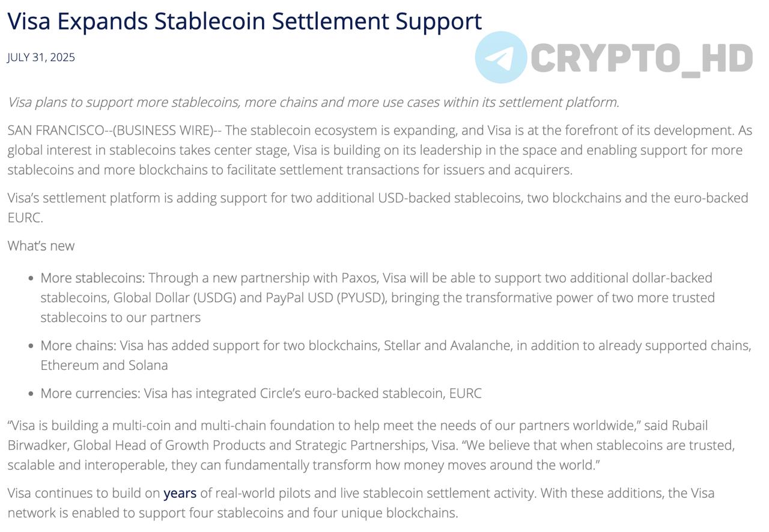Click the headline Visa Expands Stablecoin Settlement Support

pyautogui.click(x=245, y=21)
